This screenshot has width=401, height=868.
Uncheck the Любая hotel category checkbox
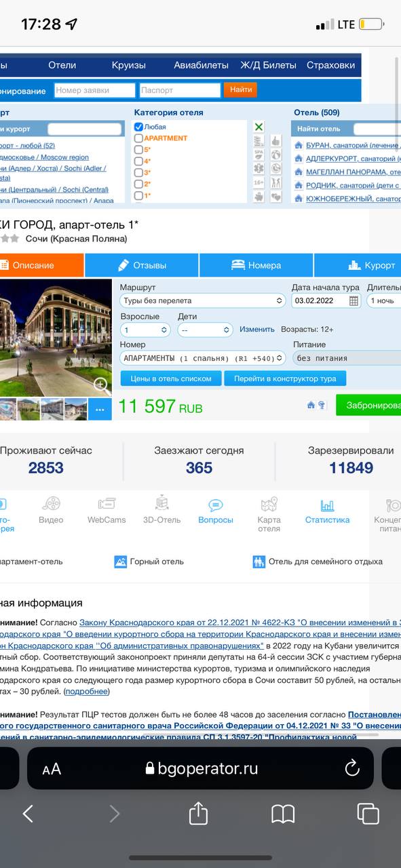coord(138,127)
